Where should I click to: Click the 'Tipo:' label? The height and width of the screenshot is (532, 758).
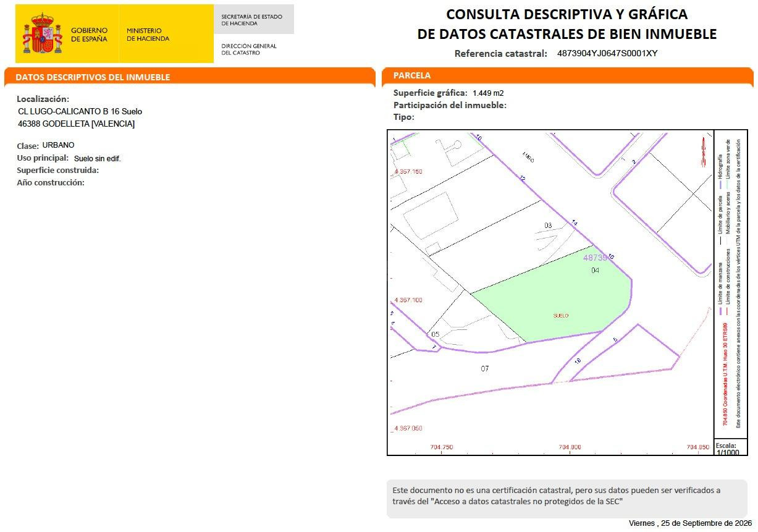coord(404,117)
